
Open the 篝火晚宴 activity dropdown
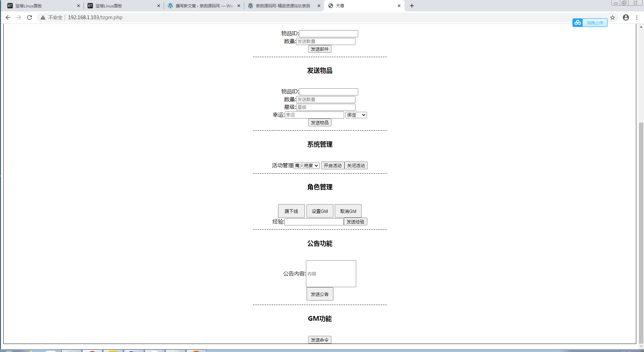point(306,165)
